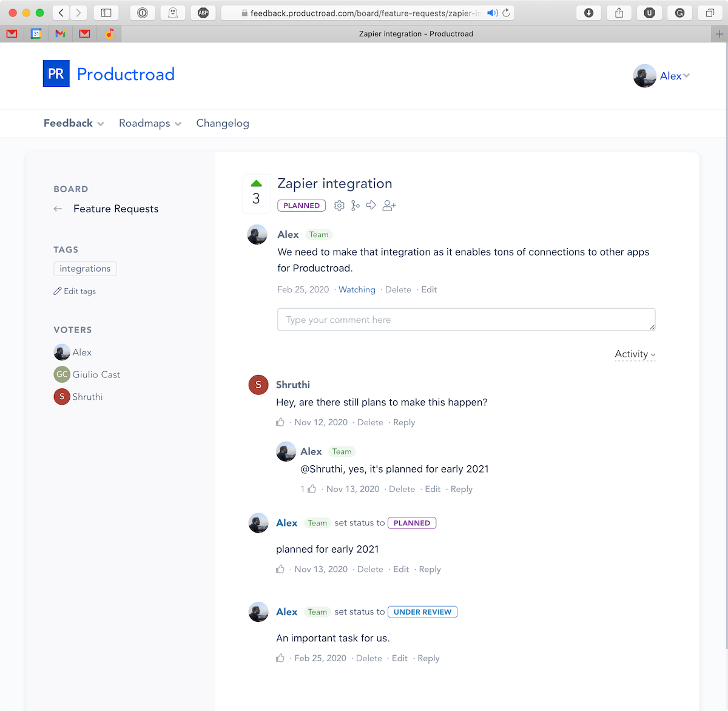728x711 pixels.
Task: Open the Grammarly extension icon
Action: point(679,13)
